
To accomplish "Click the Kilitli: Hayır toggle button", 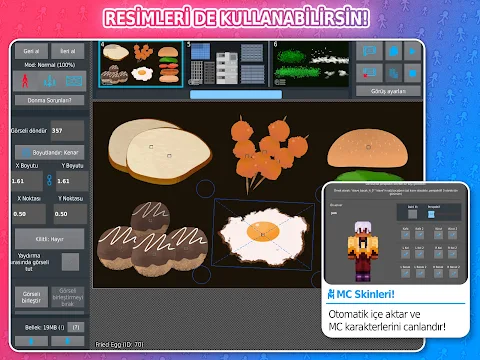I will click(49, 239).
